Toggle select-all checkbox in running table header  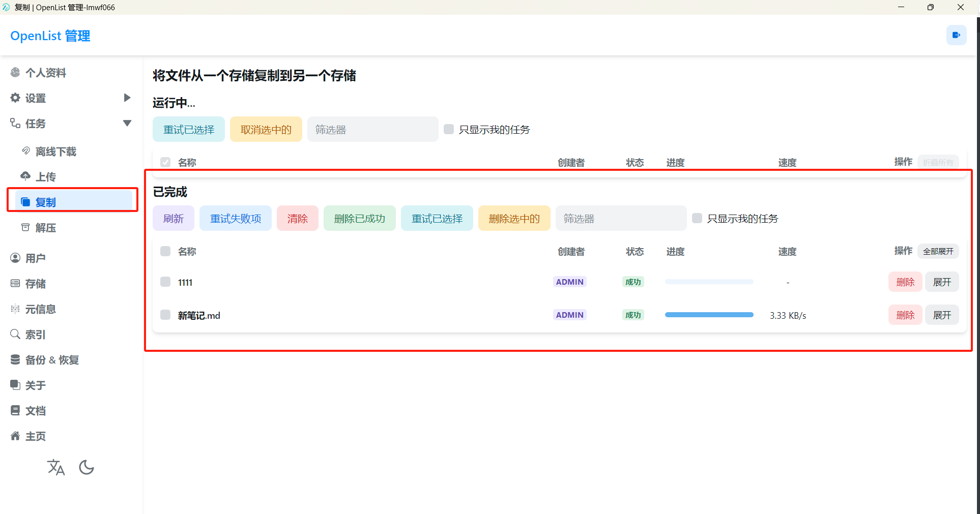[x=165, y=162]
